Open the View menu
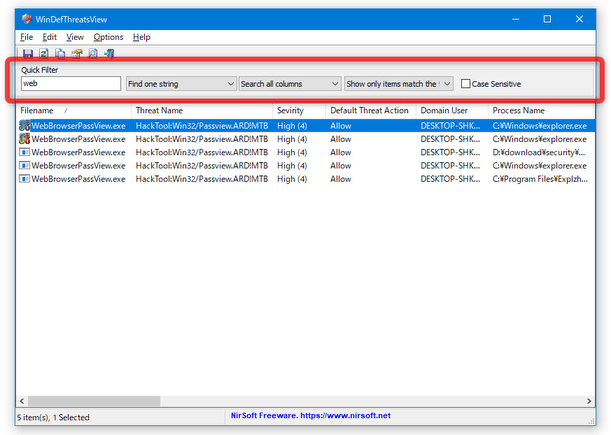 click(x=75, y=37)
